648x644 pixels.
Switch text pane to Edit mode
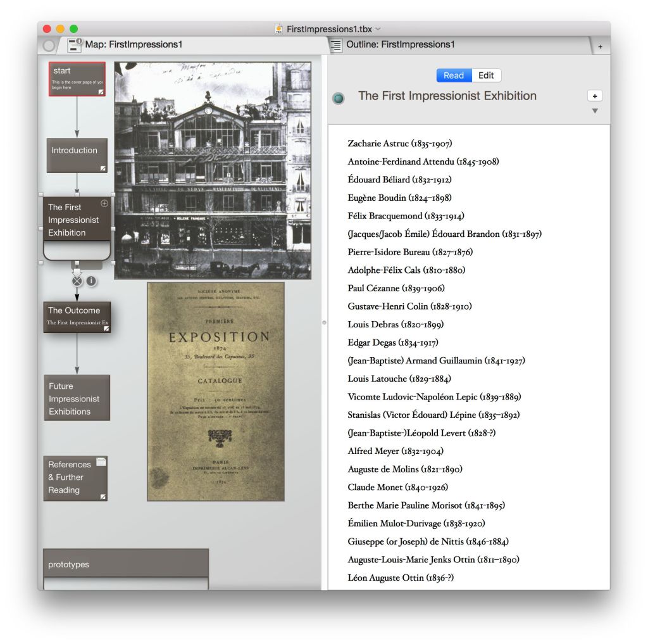486,75
